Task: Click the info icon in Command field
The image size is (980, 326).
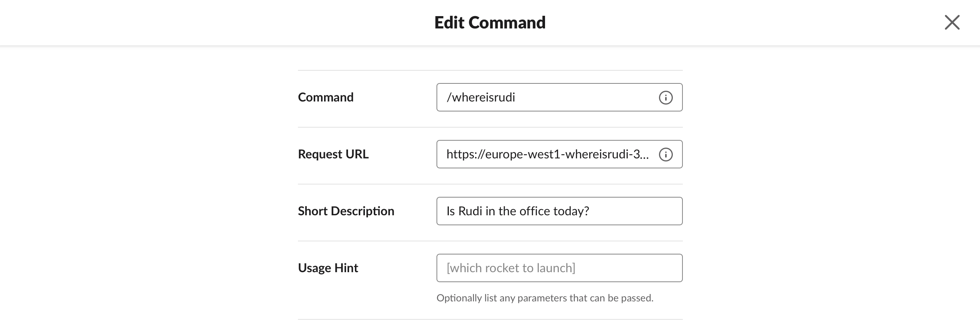Action: pyautogui.click(x=666, y=98)
